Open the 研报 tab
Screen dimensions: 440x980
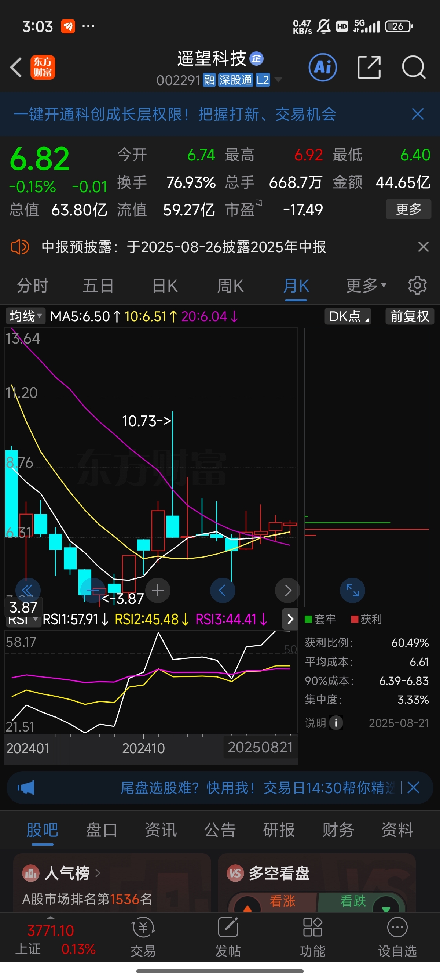coord(279,830)
